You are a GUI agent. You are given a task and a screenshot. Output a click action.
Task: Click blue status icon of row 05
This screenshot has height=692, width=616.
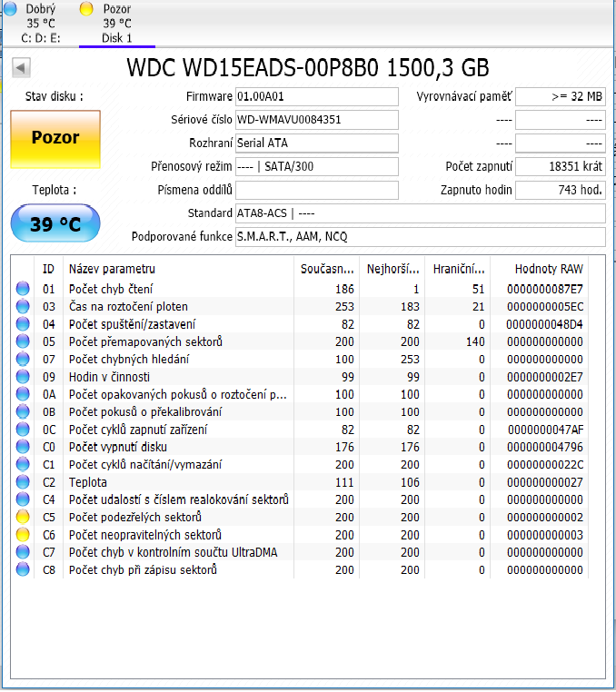pyautogui.click(x=23, y=341)
